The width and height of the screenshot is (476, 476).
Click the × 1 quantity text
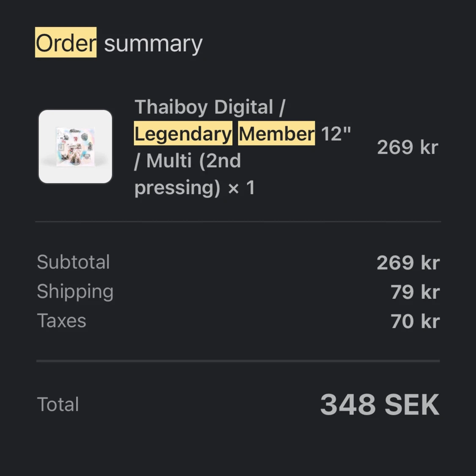241,187
